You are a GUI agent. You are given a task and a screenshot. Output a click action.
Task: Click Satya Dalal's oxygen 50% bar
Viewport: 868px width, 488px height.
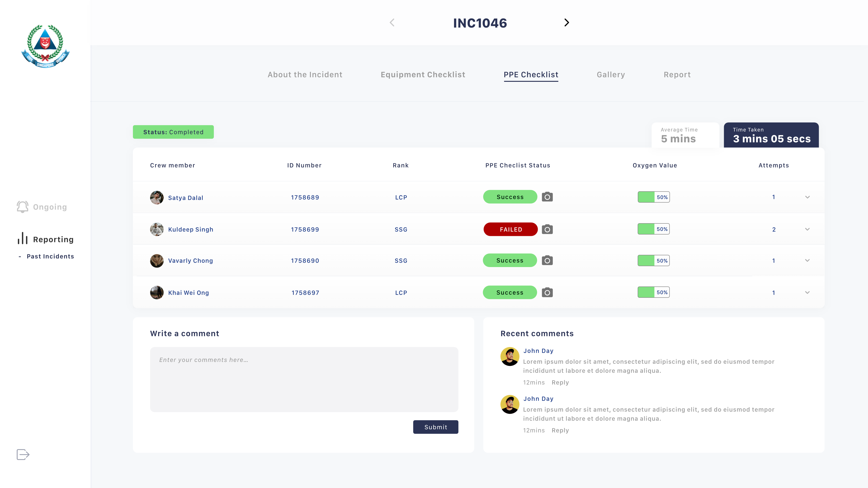tap(653, 197)
